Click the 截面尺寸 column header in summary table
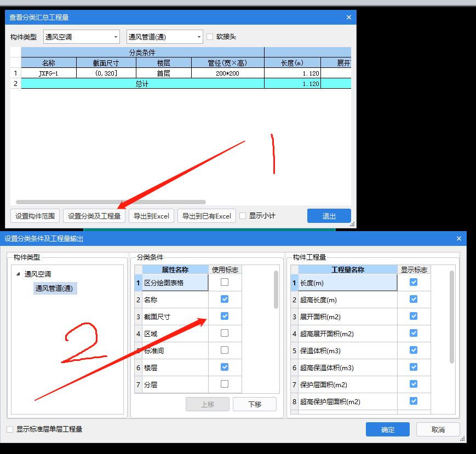 [106, 63]
